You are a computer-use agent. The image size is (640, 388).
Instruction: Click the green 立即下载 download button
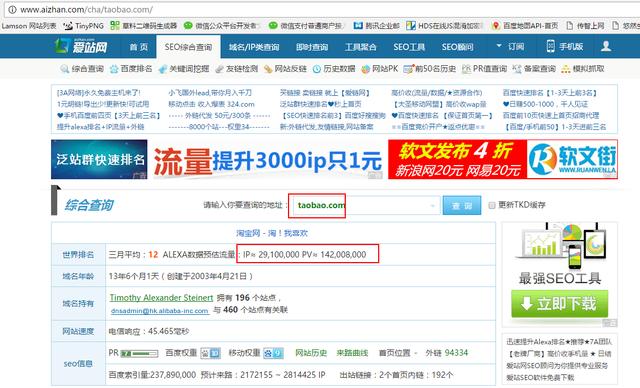point(559,304)
